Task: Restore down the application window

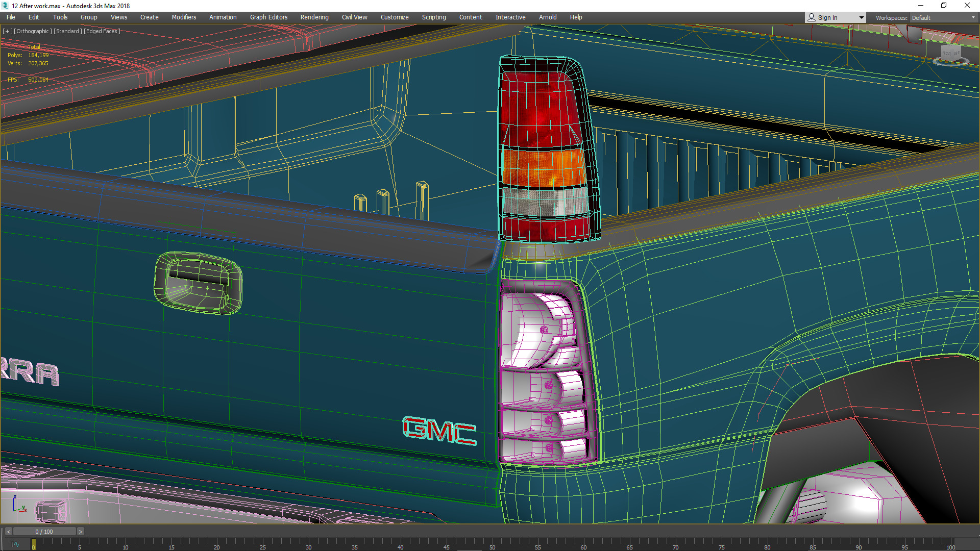Action: pos(944,6)
